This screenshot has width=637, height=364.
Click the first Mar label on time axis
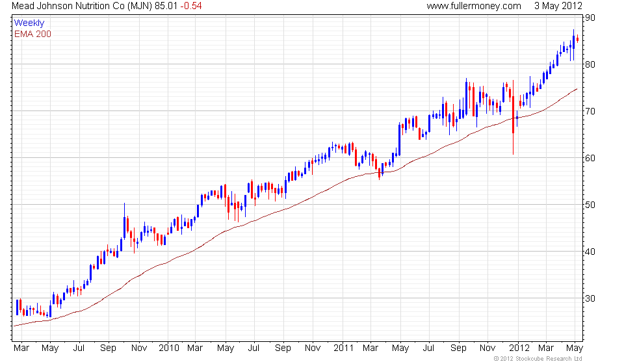[x=21, y=348]
